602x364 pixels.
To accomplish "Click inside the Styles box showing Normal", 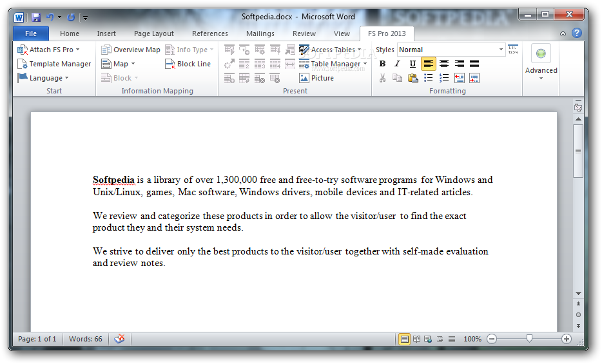I will coord(447,50).
